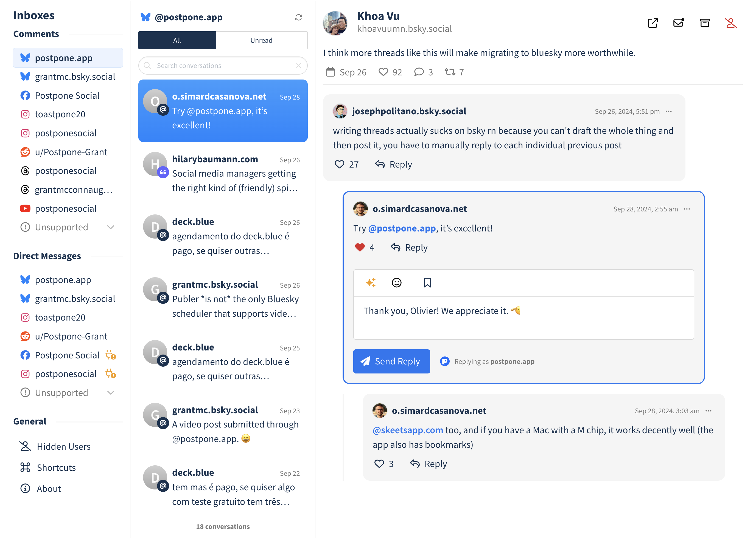756x538 pixels.
Task: Open saved replies bookmark icon
Action: click(427, 283)
